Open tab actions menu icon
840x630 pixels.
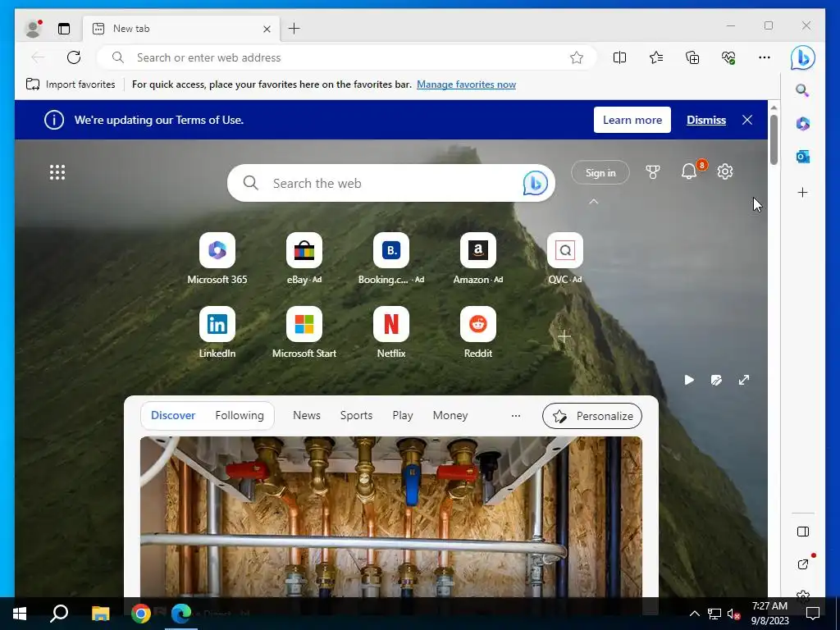(64, 29)
